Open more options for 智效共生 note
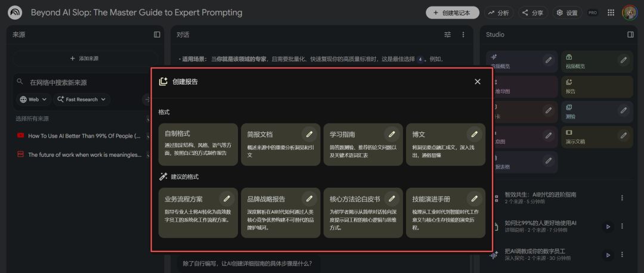 [622, 198]
